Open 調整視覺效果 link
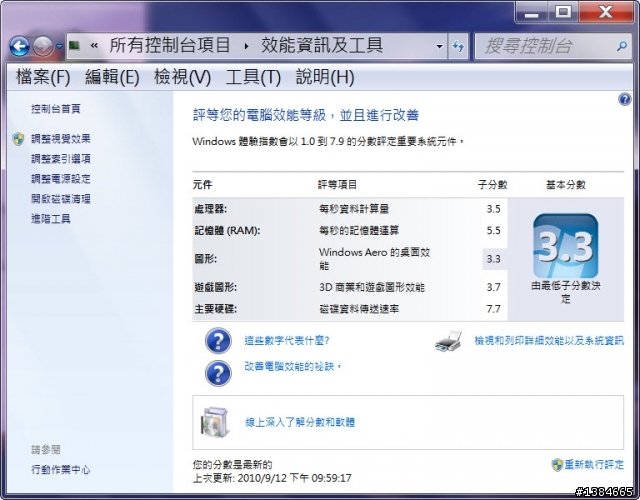Viewport: 640px width, 500px height. (x=61, y=139)
